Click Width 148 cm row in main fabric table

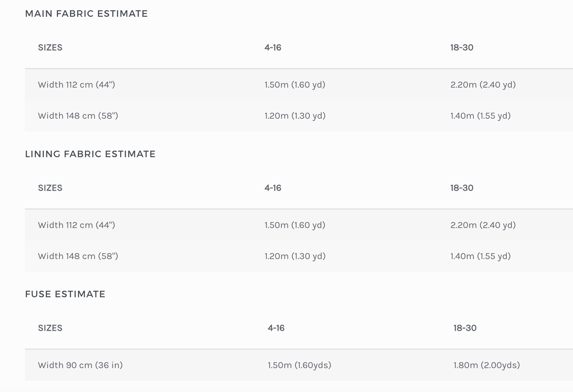coord(299,116)
